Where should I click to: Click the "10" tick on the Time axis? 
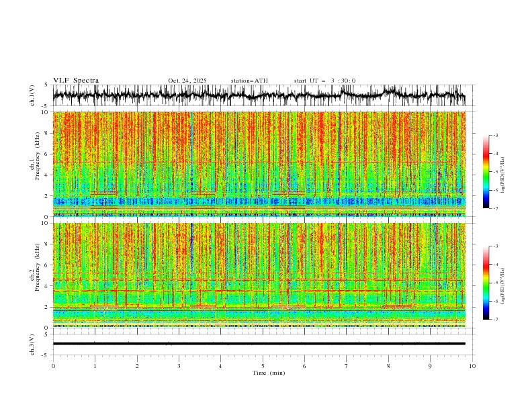(x=472, y=366)
